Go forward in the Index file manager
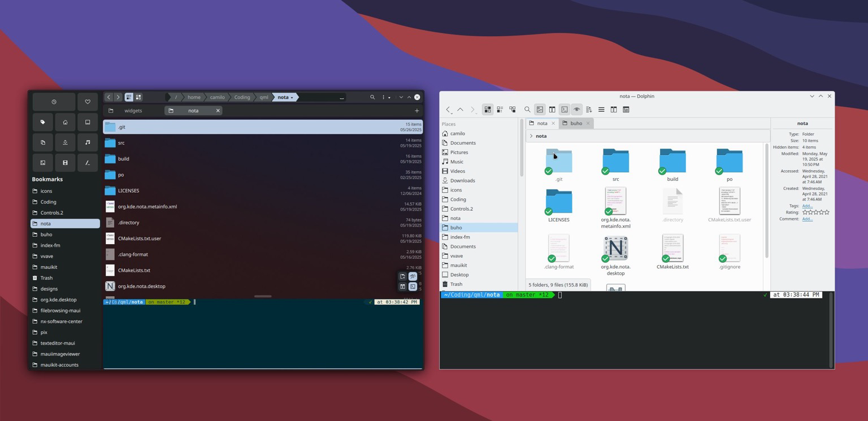Viewport: 868px width, 421px height. [x=118, y=97]
